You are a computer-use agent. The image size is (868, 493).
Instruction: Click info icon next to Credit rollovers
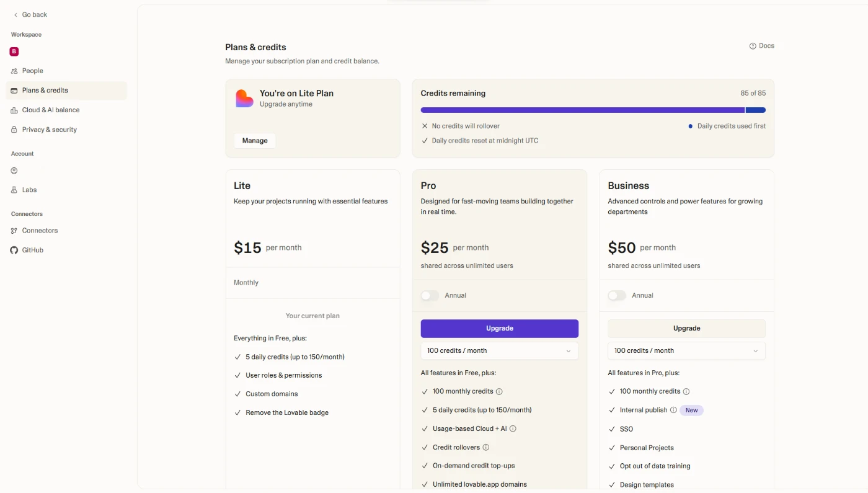[486, 447]
